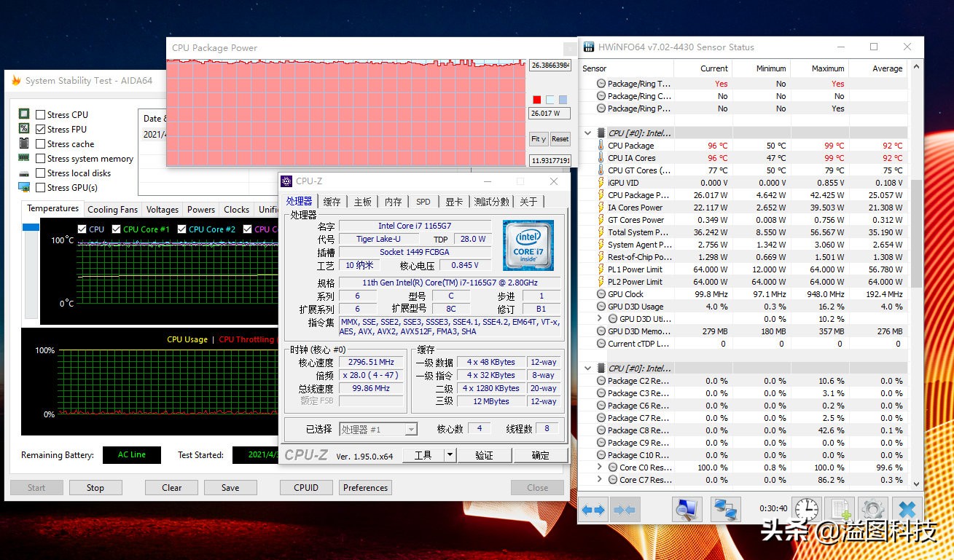Click the Intel Core i7 logo in CPU-Z
The width and height of the screenshot is (954, 560).
[x=528, y=245]
